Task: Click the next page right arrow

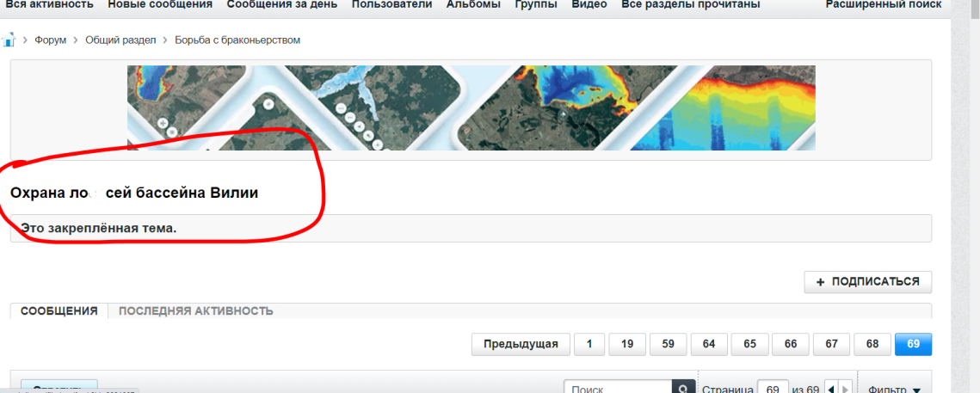Action: pos(846,390)
